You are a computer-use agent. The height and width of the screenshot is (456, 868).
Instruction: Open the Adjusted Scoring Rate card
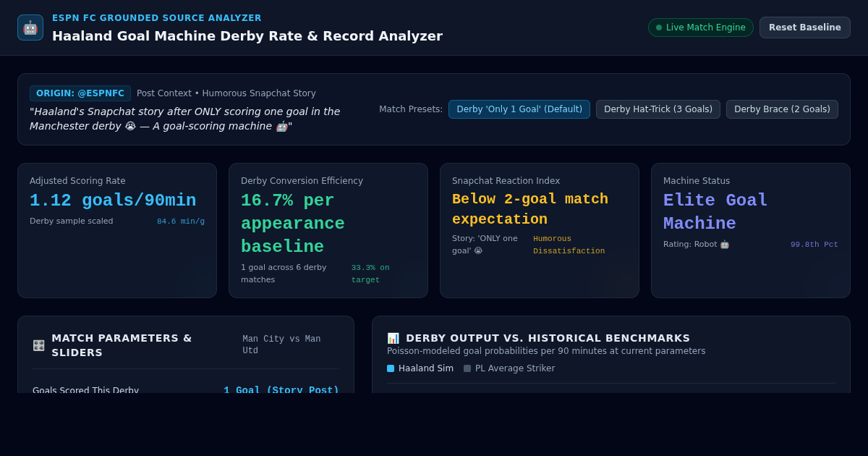(x=117, y=230)
